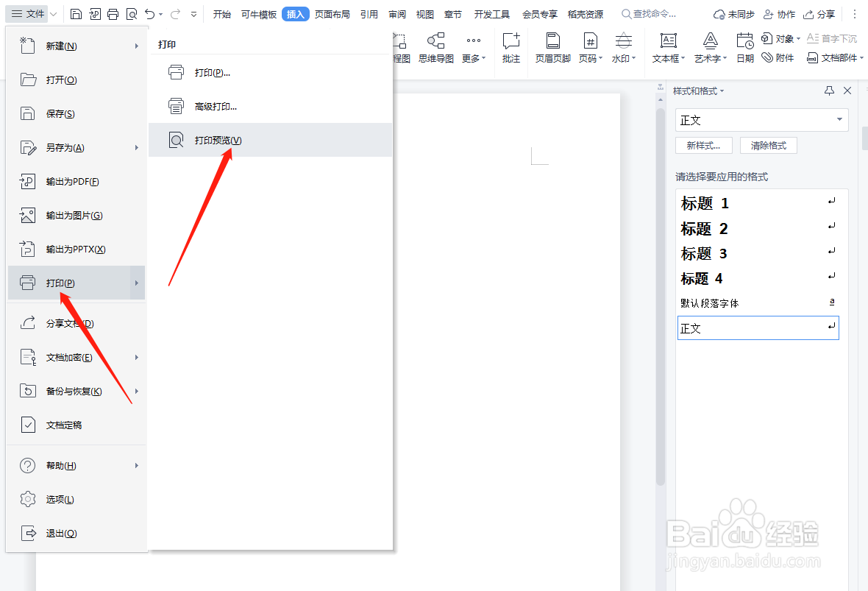Screen dimensions: 868x591
Task: Insert the 日期 date
Action: 745,48
